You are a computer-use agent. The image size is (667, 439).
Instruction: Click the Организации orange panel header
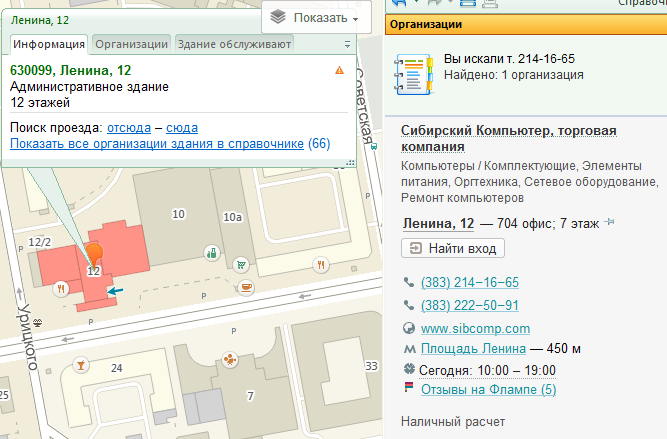[x=526, y=24]
